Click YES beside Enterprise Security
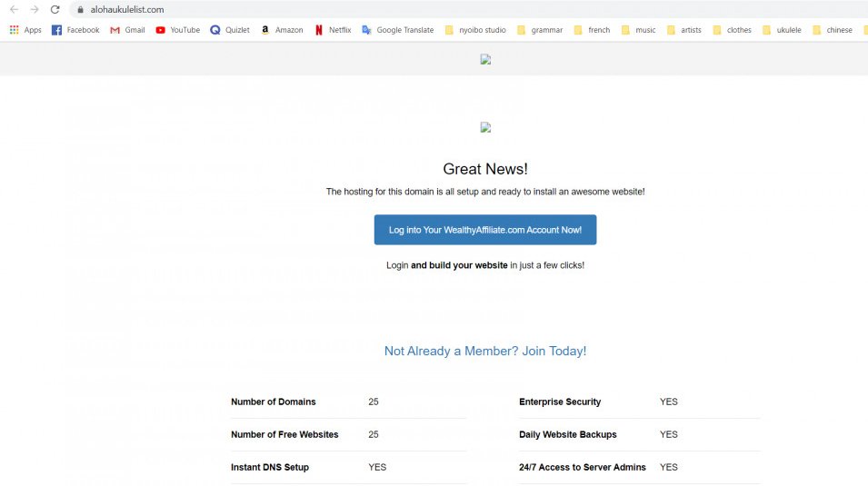 pyautogui.click(x=669, y=402)
